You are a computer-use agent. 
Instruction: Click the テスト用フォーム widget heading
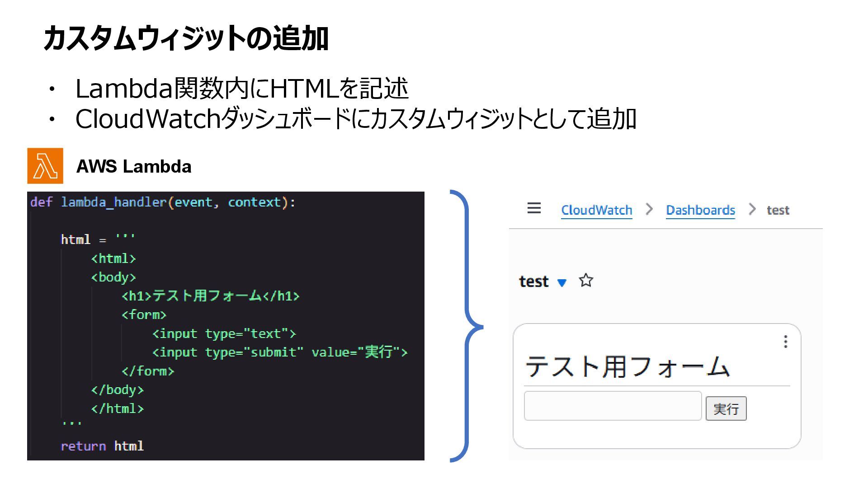(627, 366)
